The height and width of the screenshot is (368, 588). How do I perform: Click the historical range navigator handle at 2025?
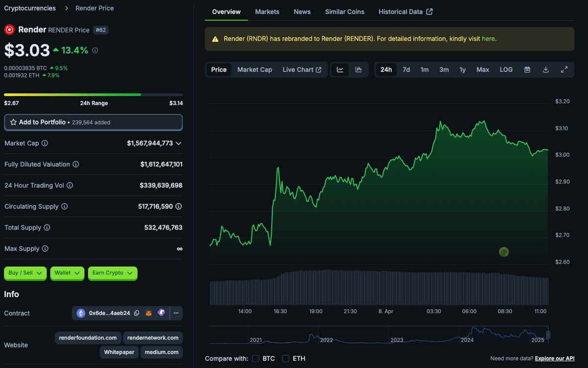[x=548, y=335]
